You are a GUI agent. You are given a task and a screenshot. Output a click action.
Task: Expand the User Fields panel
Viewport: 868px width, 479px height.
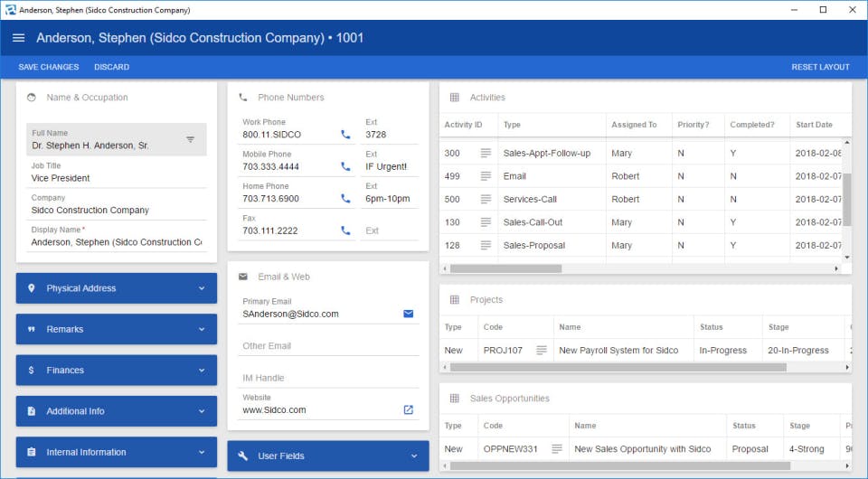click(328, 456)
